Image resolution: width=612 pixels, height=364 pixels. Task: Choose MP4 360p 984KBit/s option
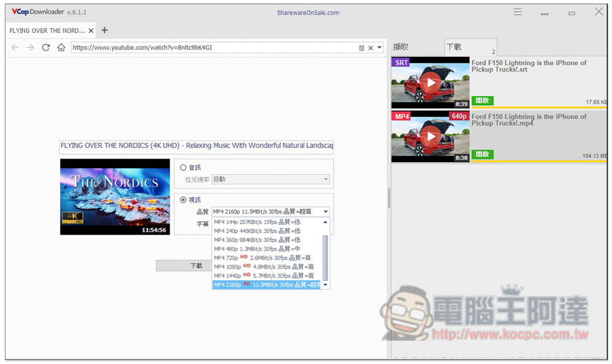(267, 240)
